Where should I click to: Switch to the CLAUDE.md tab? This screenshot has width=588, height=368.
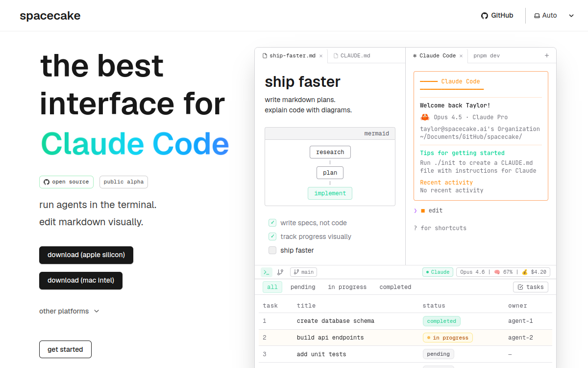point(352,56)
